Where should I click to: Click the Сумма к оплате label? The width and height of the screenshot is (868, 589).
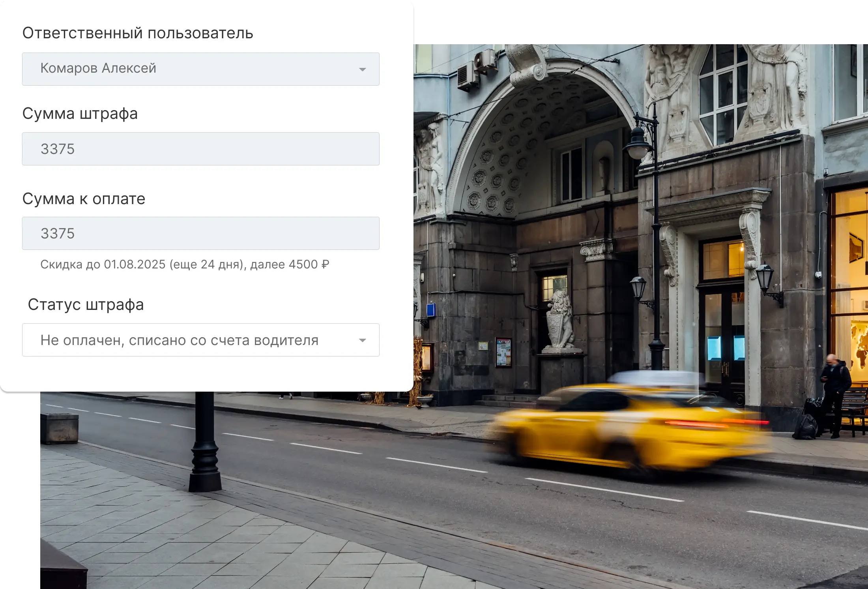click(x=84, y=199)
